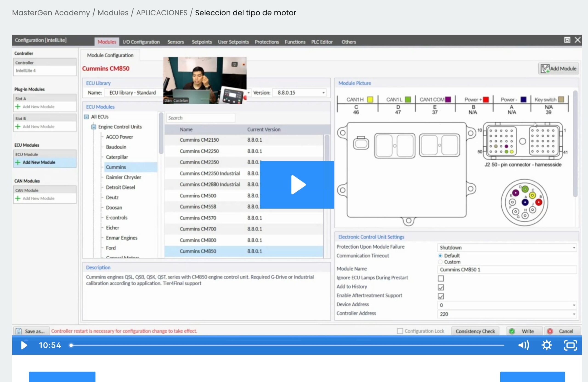Click the red Power + color swatch
The image size is (588, 382).
point(486,99)
